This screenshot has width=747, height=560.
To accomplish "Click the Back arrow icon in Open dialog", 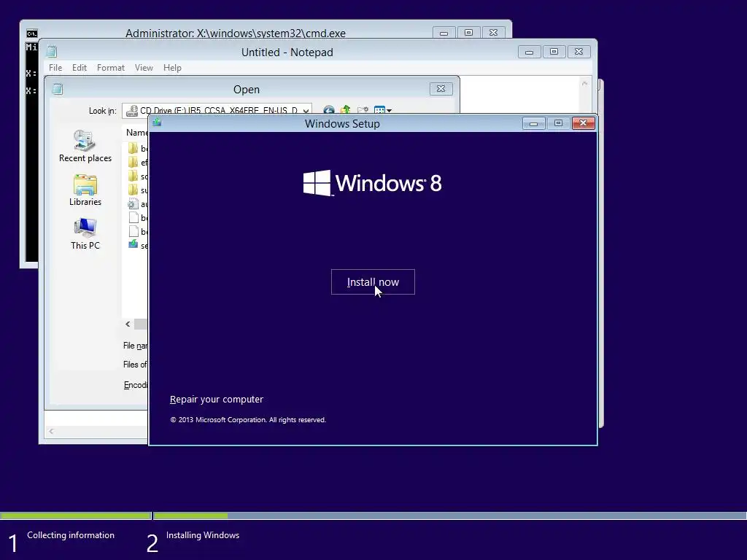I will [328, 111].
